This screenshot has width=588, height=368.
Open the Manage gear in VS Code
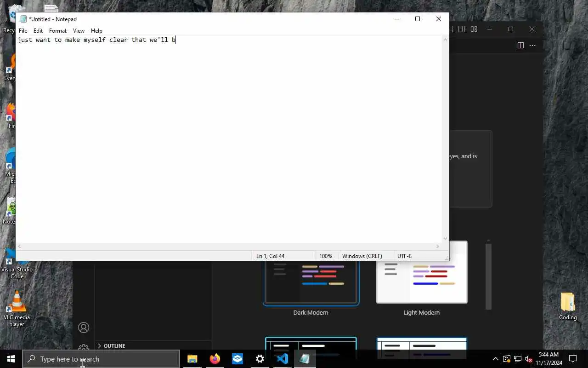coord(84,347)
